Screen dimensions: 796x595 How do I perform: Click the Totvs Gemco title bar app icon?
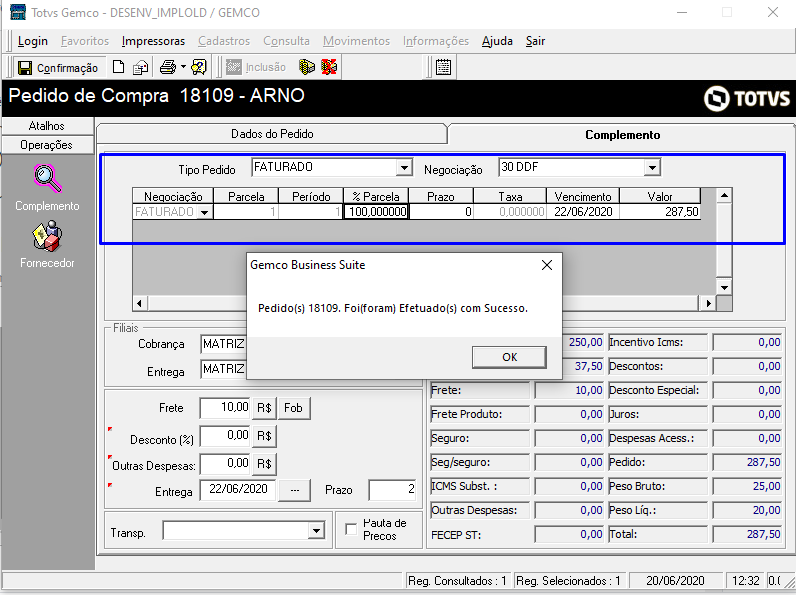coord(18,12)
